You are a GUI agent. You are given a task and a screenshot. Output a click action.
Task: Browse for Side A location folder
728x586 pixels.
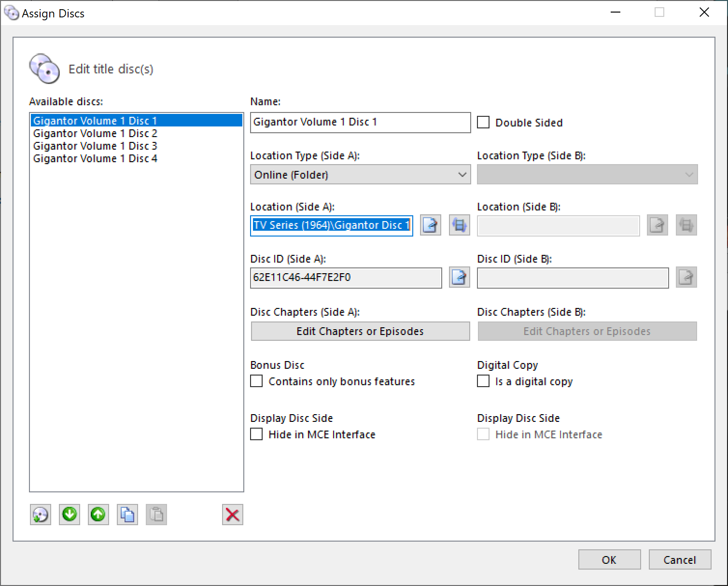[431, 225]
